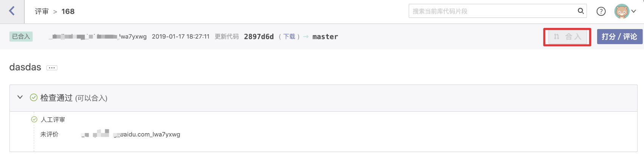This screenshot has height=155, width=644.
Task: Click the 已合入 status badge
Action: (x=21, y=37)
